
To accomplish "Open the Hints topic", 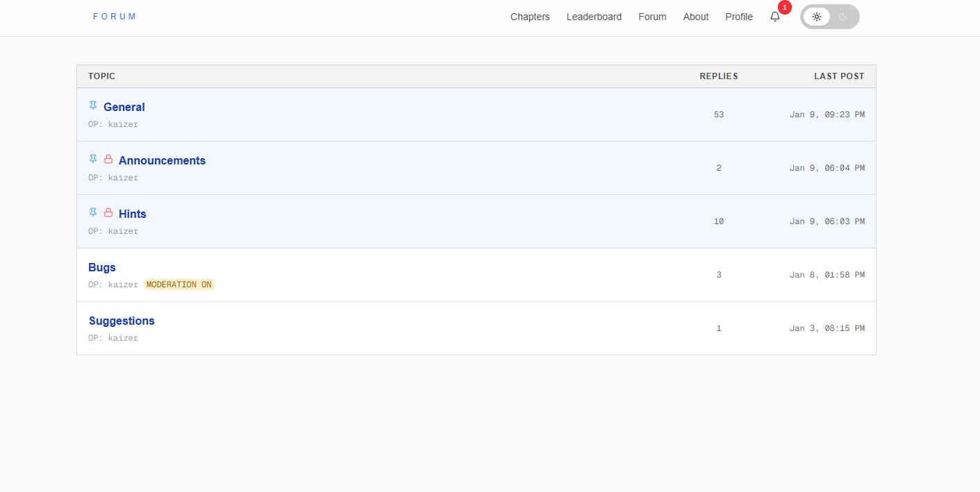I will (x=132, y=214).
